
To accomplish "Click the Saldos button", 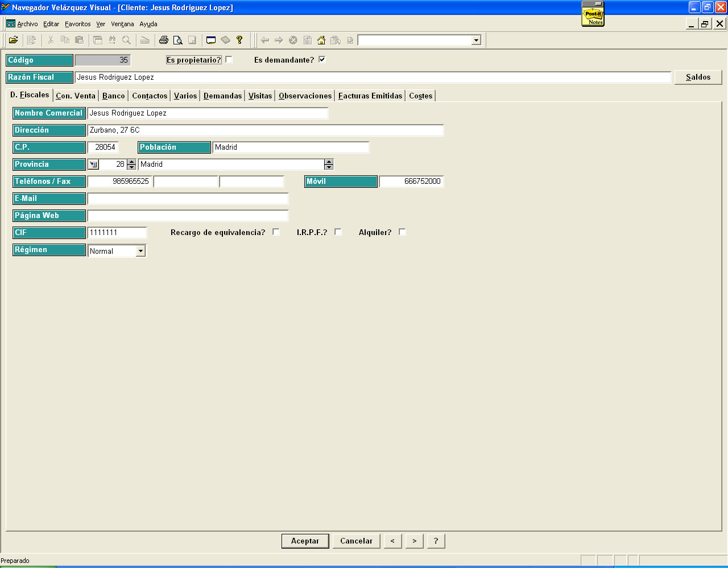I will pos(698,77).
